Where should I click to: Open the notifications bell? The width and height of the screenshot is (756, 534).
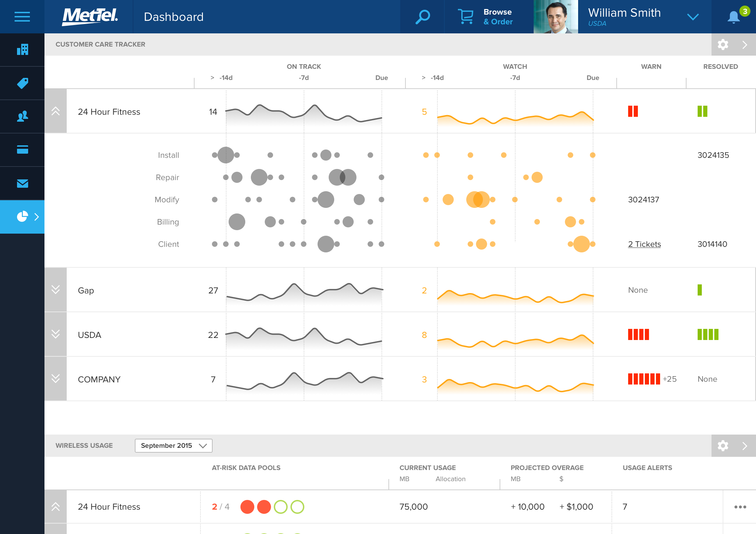click(x=734, y=17)
